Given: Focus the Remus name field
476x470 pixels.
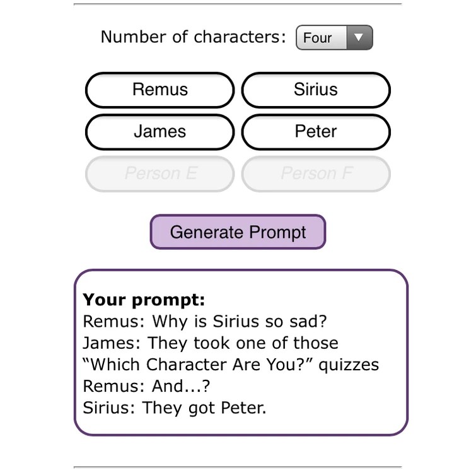Looking at the screenshot, I should [160, 90].
